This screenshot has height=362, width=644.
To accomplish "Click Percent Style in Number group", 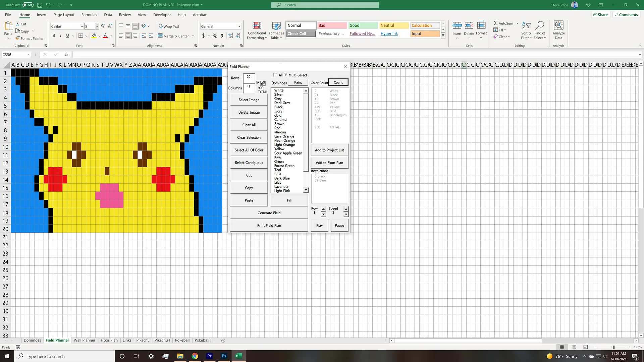I will [x=215, y=36].
